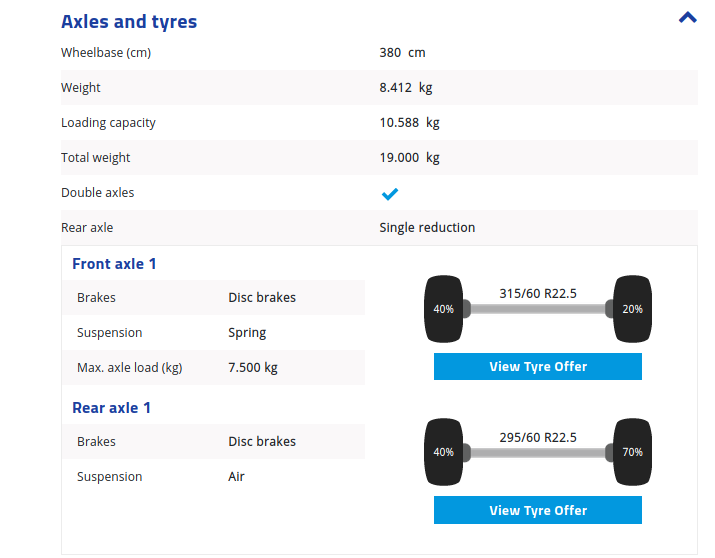Click the rear axle right tyre showing 70%

click(x=632, y=452)
